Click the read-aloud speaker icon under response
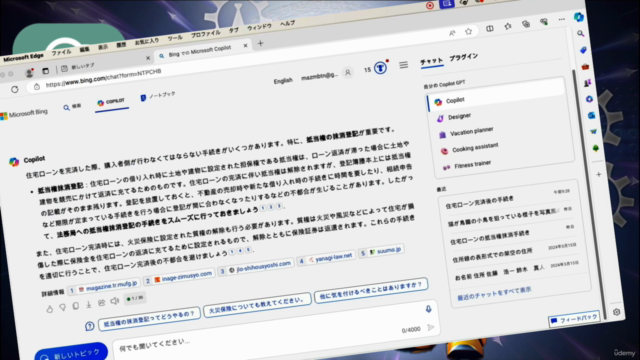The width and height of the screenshot is (640, 360). pos(115,301)
